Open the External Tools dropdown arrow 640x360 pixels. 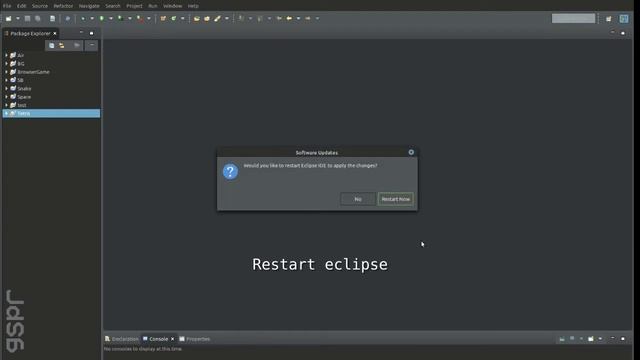coord(149,18)
